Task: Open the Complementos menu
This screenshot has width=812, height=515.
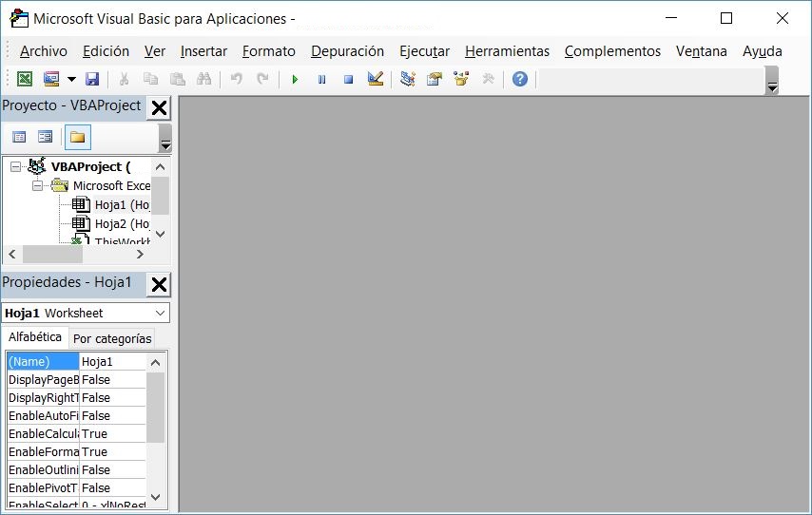Action: 612,51
